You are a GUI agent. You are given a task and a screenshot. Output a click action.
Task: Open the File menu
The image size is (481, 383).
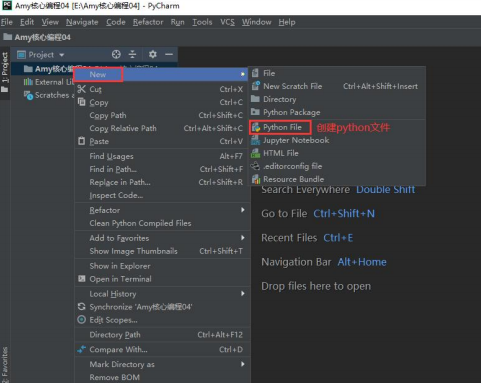(7, 22)
